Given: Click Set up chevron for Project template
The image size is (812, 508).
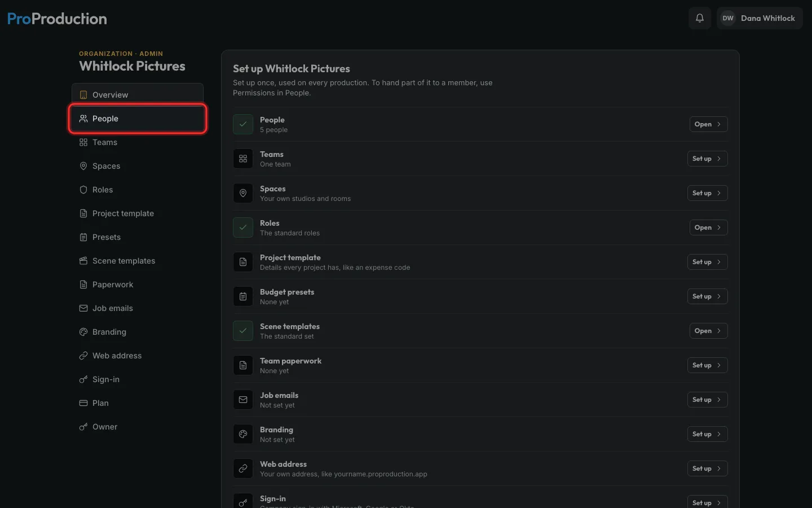Looking at the screenshot, I should pos(719,262).
